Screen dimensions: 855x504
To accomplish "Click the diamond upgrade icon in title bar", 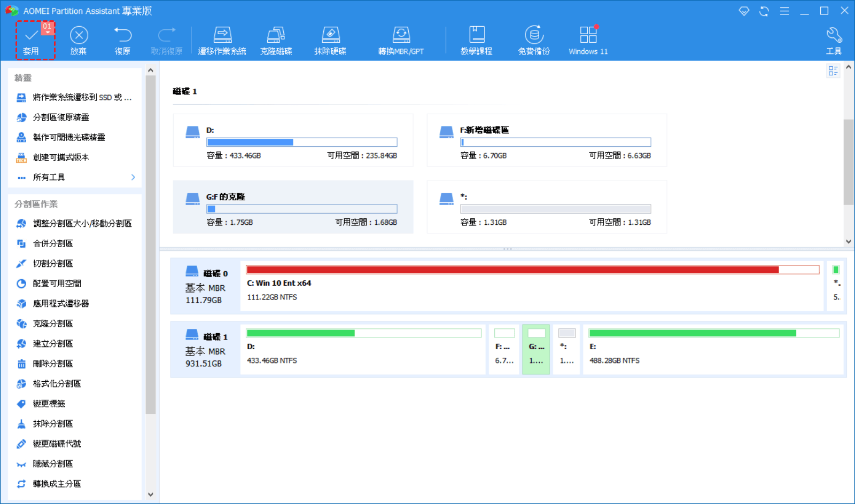I will (x=744, y=11).
